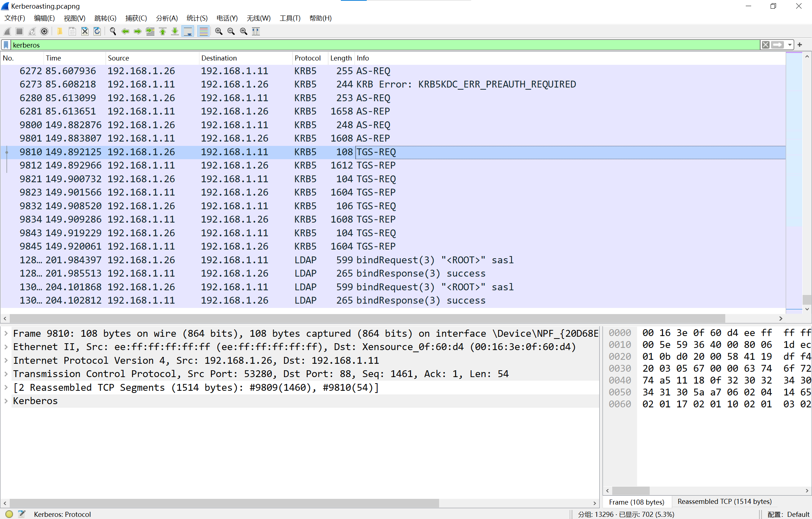
Task: Add a display filter button with plus
Action: tap(800, 45)
